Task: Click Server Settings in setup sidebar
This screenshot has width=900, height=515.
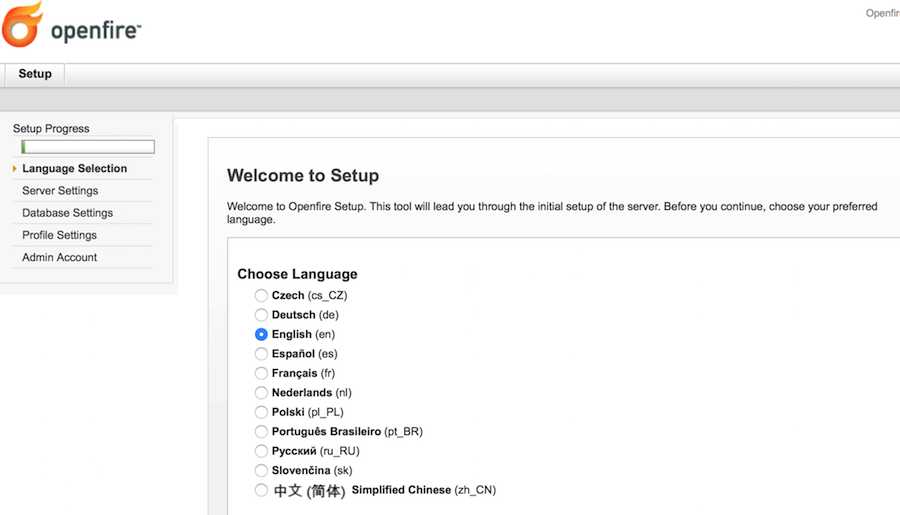Action: click(60, 191)
